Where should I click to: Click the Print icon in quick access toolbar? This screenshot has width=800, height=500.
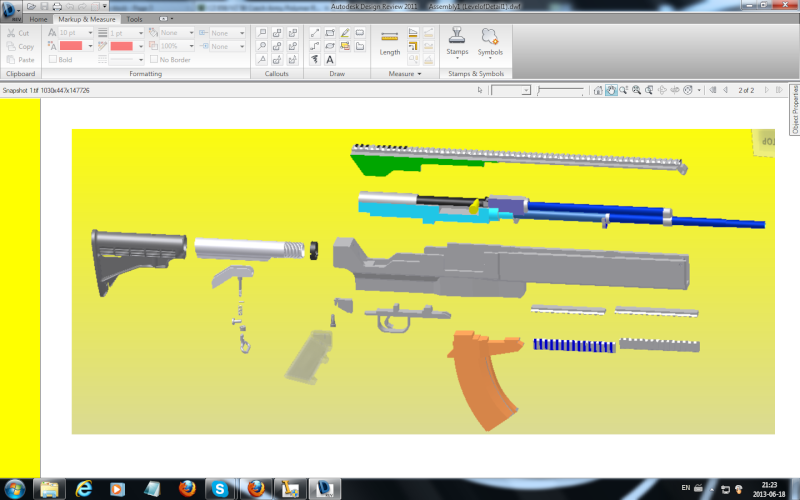(57, 7)
